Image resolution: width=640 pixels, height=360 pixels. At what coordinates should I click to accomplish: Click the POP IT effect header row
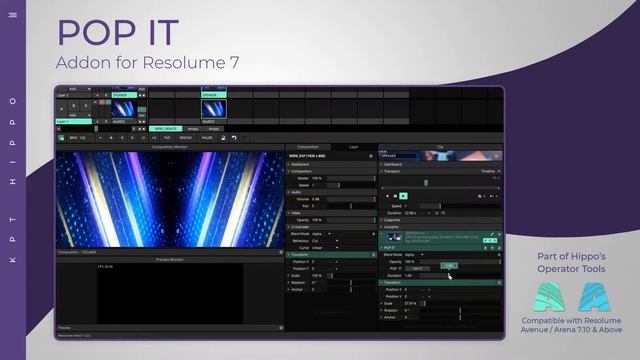pyautogui.click(x=440, y=248)
